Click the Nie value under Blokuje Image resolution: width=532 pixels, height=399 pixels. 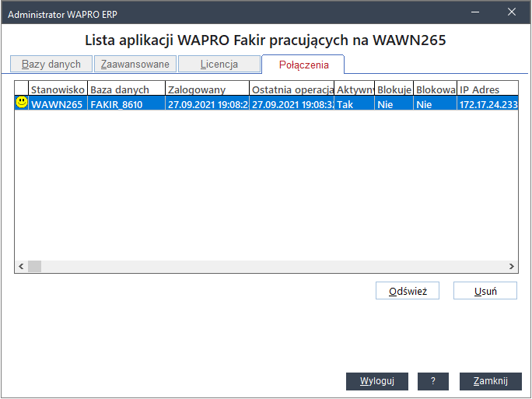[x=394, y=103]
